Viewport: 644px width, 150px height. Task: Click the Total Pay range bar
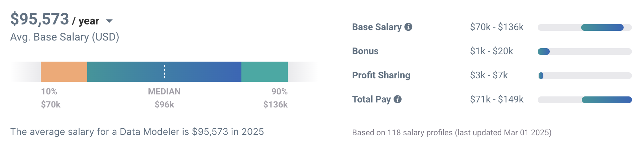tap(607, 100)
